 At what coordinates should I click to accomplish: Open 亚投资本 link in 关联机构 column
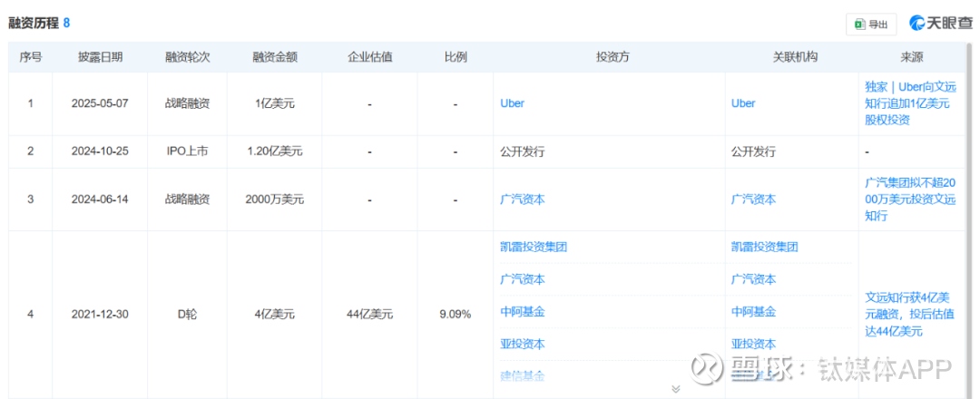(754, 344)
